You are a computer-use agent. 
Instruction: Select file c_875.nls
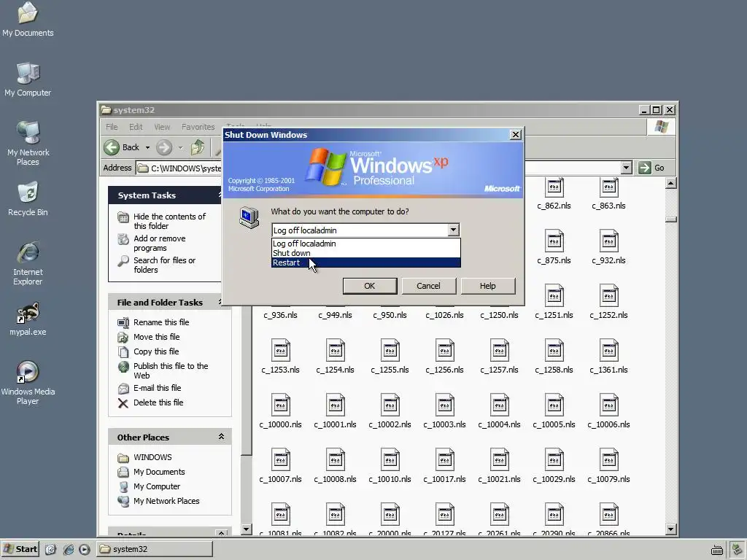(x=554, y=247)
